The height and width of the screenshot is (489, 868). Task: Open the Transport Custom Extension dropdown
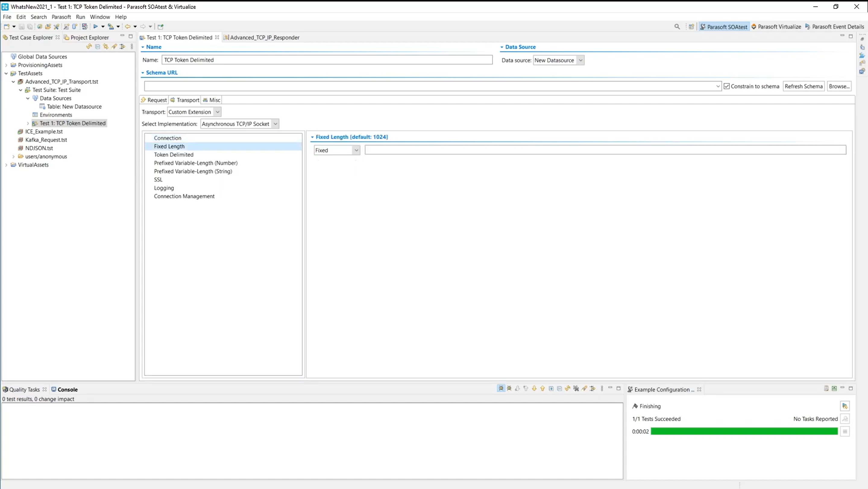pyautogui.click(x=218, y=112)
